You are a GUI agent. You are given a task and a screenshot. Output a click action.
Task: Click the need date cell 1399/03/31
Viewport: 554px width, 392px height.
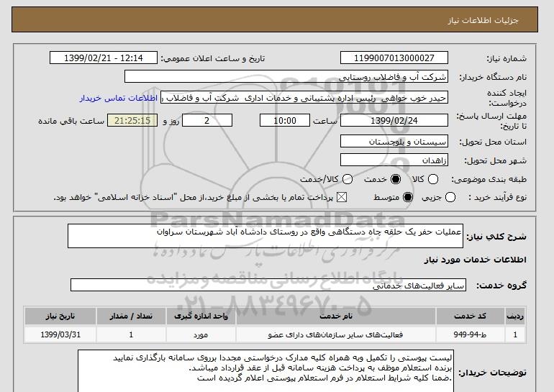click(x=60, y=334)
